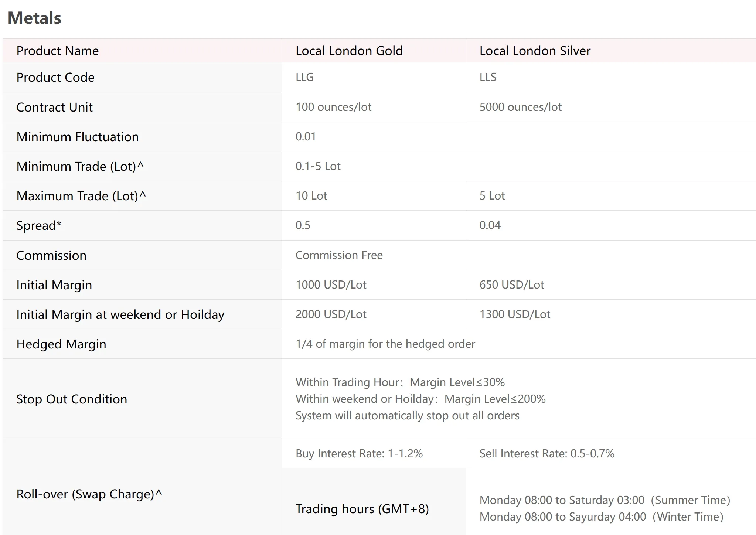Select the Trading hours (GMT+8) cell
This screenshot has height=535, width=756.
coord(374,502)
